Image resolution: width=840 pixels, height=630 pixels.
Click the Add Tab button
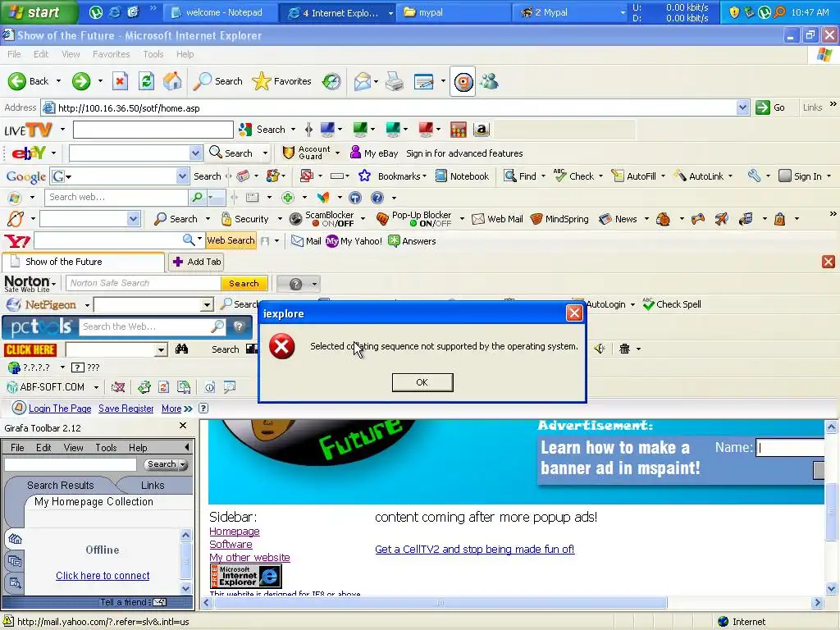pos(197,262)
